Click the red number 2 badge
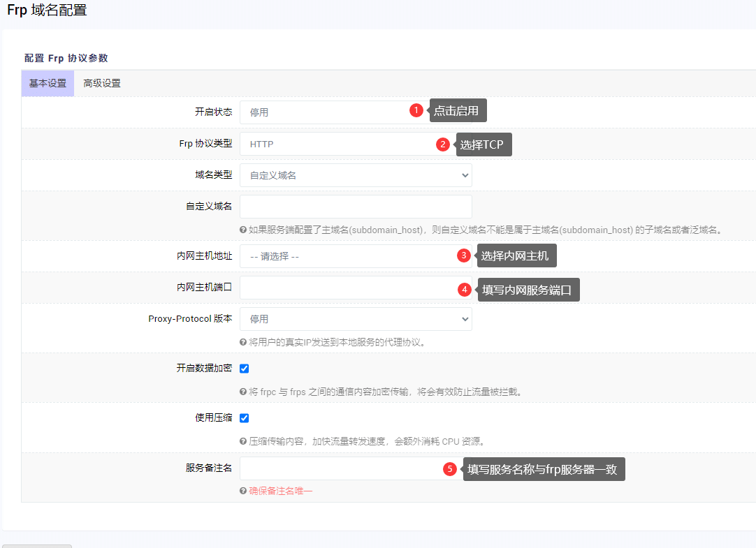The width and height of the screenshot is (756, 548). point(442,145)
